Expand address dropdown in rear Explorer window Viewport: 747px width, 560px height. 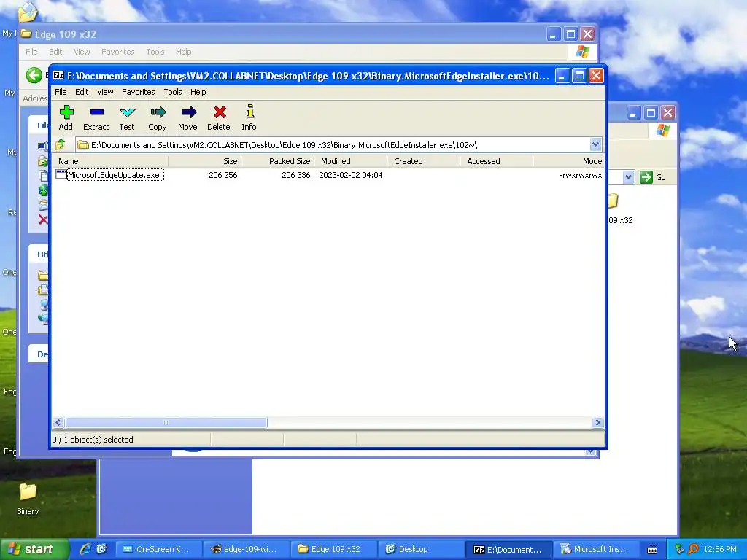pos(628,177)
